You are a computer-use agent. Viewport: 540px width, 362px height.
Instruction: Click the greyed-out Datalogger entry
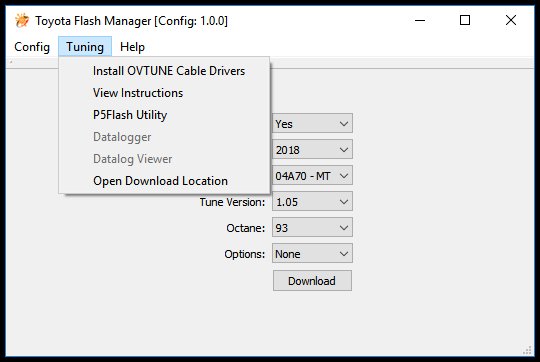[165, 137]
